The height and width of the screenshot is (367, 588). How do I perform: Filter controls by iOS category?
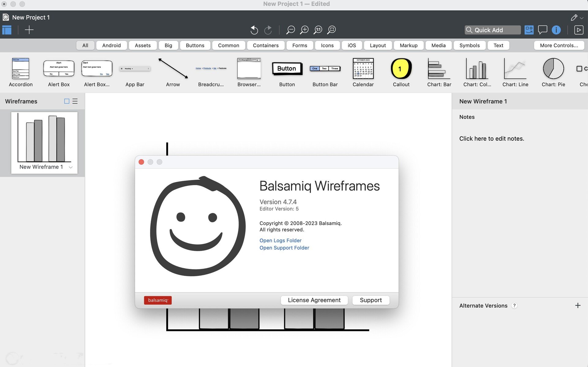352,45
